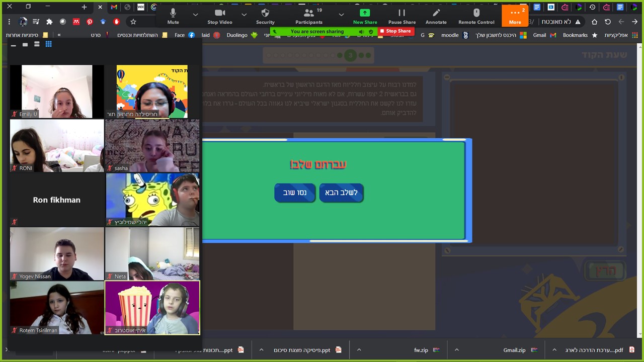Start a New Share
Viewport: 644px width, 362px height.
pos(365,16)
